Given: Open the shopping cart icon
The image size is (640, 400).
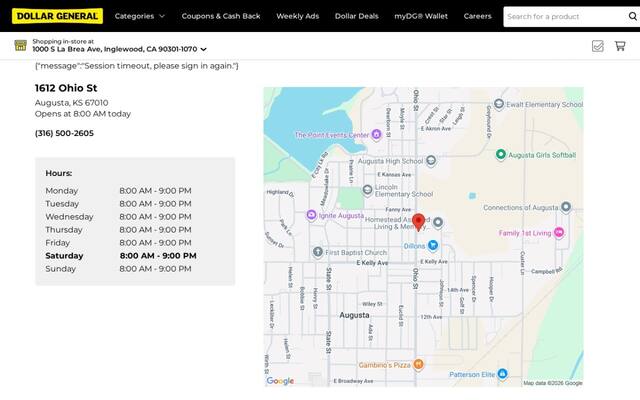Looking at the screenshot, I should pyautogui.click(x=620, y=46).
